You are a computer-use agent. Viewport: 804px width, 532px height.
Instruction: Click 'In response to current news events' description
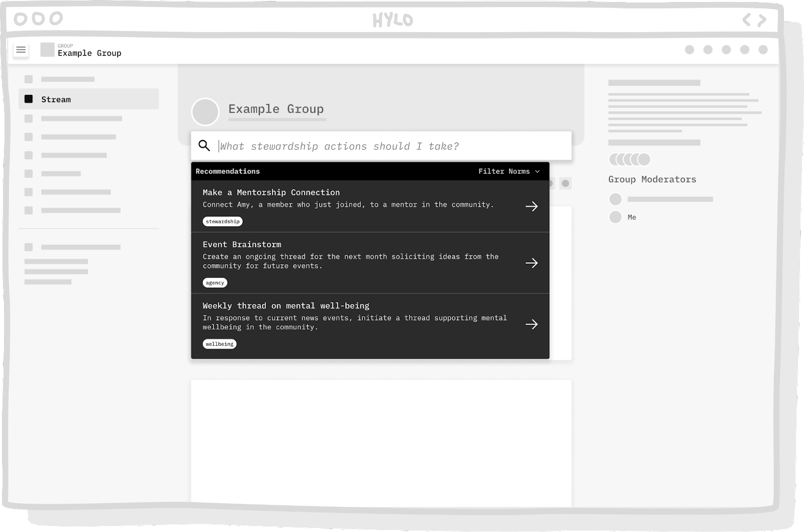[355, 323]
